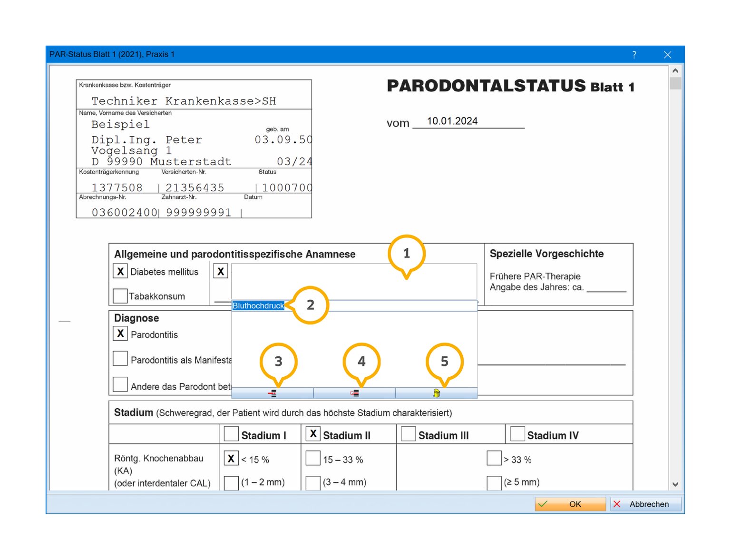
Task: Check the 15 – 33 % checkbox
Action: [x=313, y=458]
